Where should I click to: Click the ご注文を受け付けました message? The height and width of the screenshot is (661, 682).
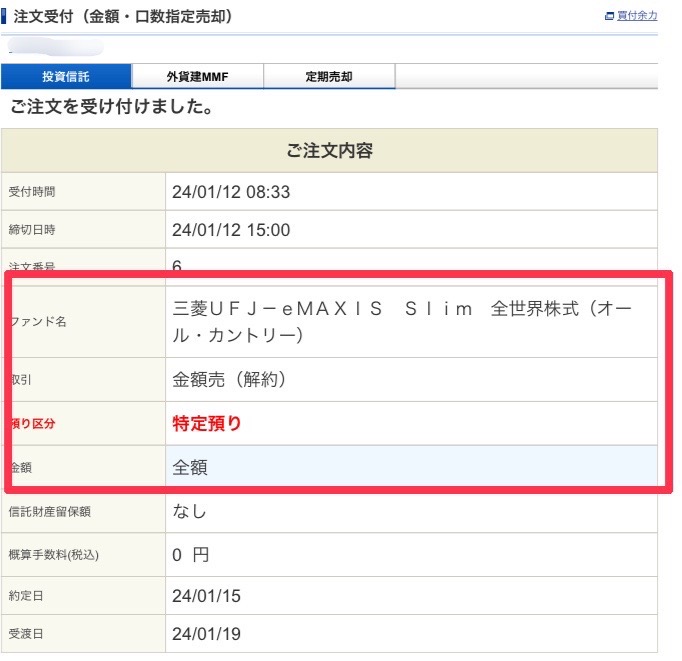112,107
